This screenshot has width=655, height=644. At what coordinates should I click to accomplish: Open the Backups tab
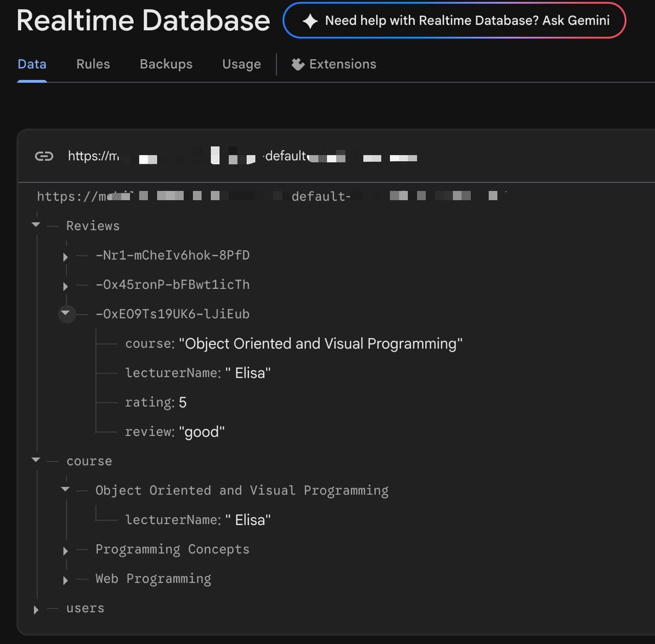[x=166, y=64]
